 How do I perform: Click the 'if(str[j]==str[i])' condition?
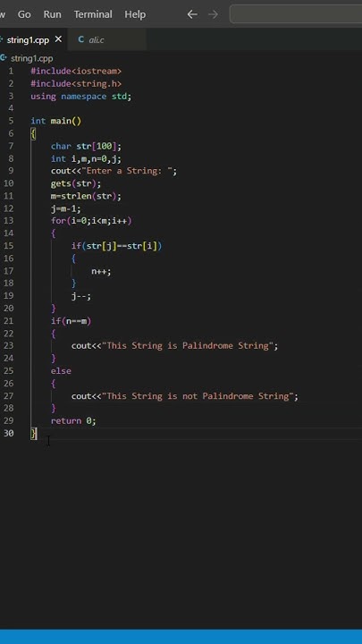(x=116, y=246)
